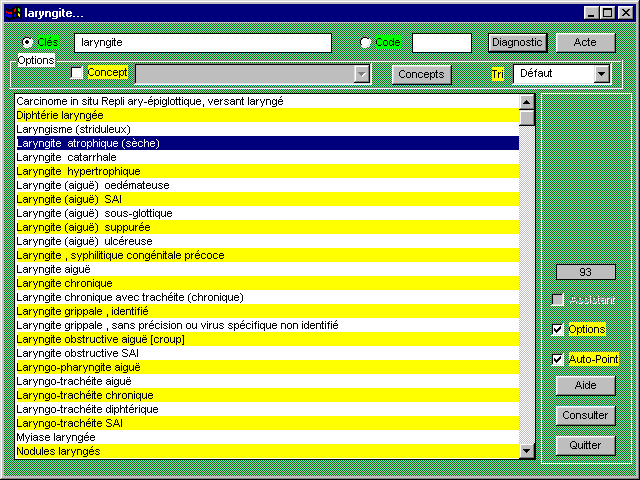Select Laryngo-trachéite diphtérique row
The height and width of the screenshot is (480, 640).
pos(267,409)
